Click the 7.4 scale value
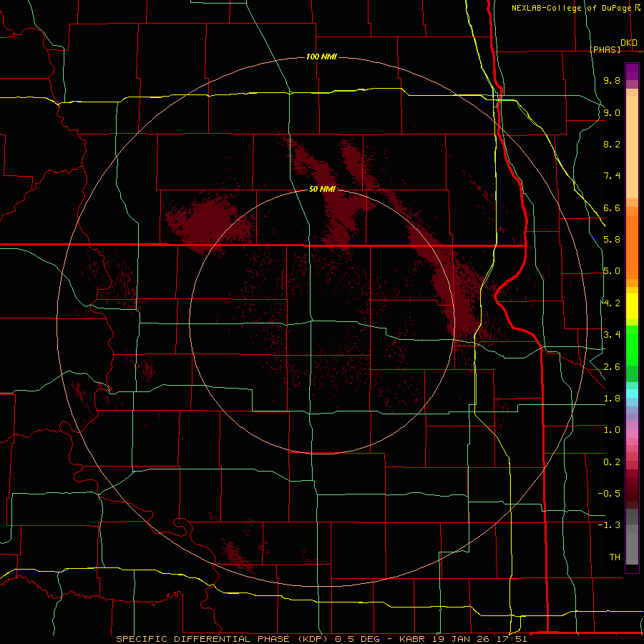644x644 pixels. click(612, 176)
